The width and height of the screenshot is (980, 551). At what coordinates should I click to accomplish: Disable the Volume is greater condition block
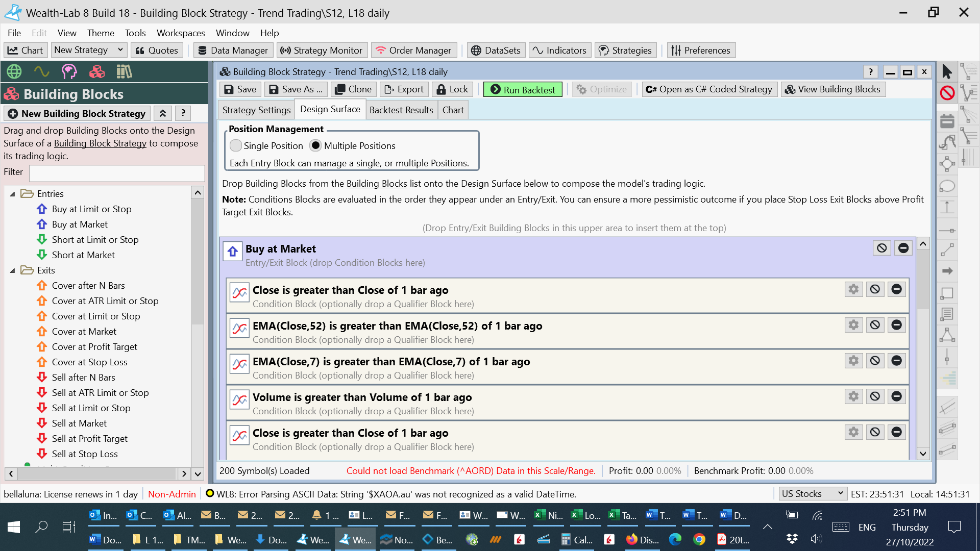pyautogui.click(x=875, y=396)
